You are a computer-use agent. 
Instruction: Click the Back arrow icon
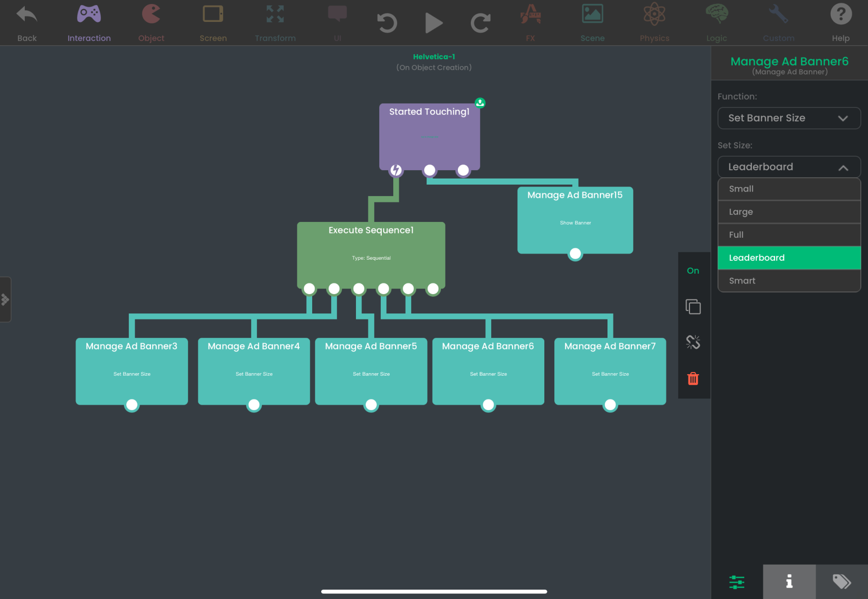(x=27, y=15)
